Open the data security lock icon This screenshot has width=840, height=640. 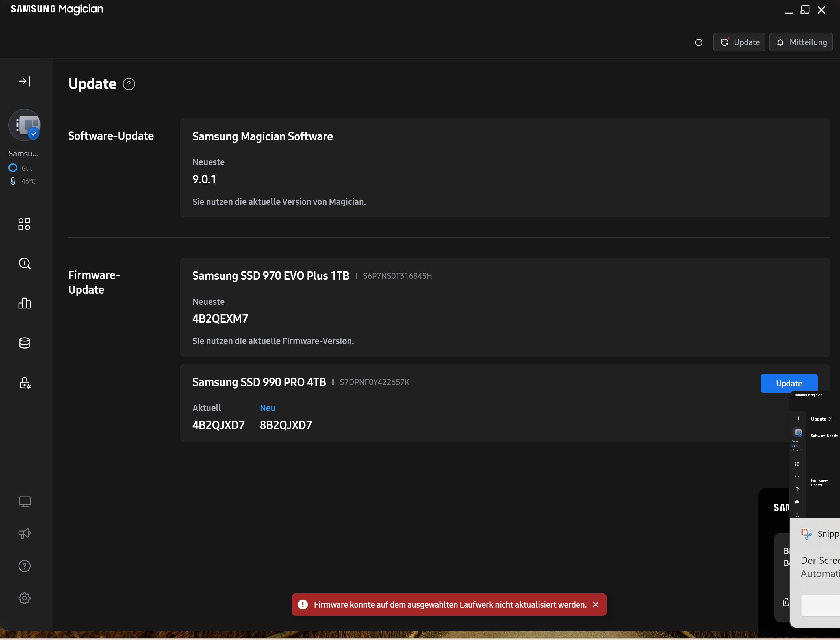coord(25,383)
